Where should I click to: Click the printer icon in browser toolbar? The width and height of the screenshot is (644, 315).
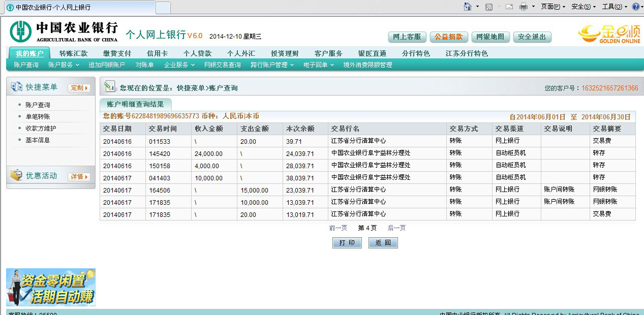click(523, 7)
